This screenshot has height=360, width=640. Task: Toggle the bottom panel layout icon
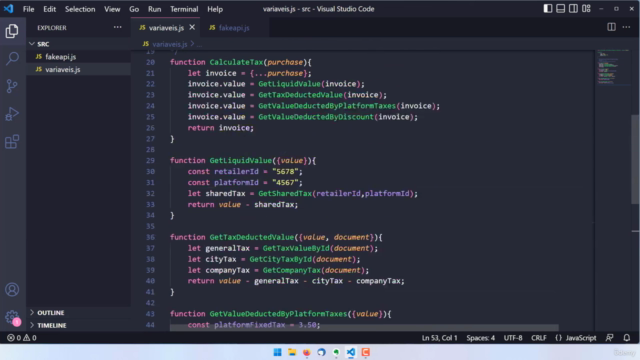pyautogui.click(x=560, y=9)
